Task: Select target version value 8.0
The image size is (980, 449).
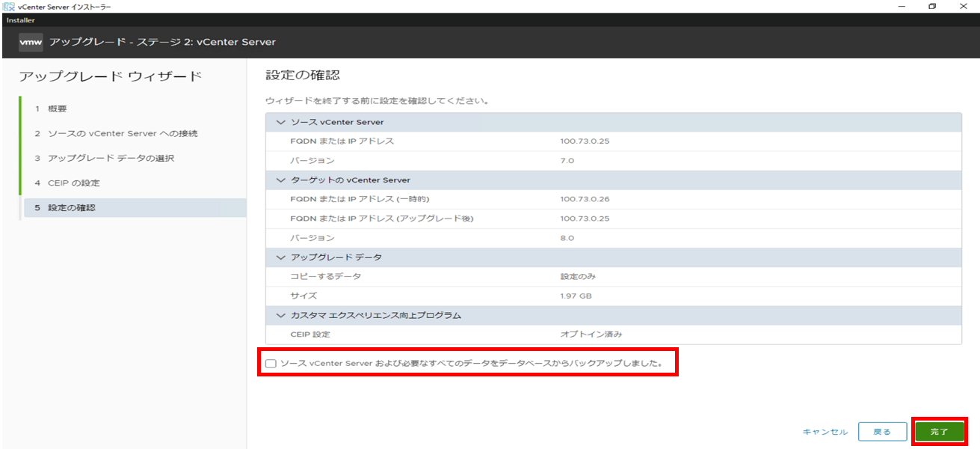Action: pos(567,238)
